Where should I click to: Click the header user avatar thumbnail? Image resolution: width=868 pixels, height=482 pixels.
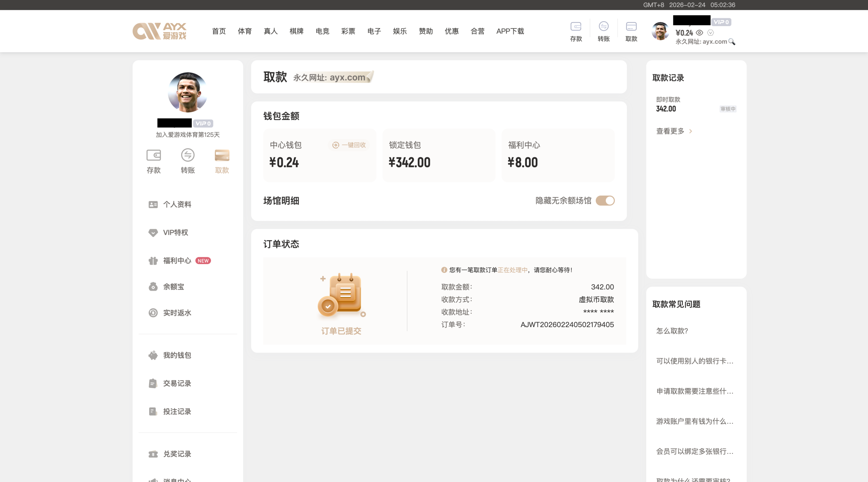tap(660, 31)
